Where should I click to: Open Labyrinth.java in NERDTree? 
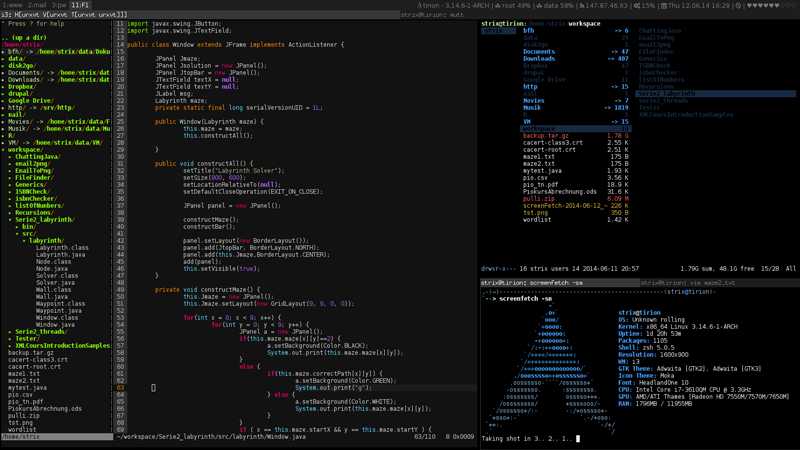click(x=60, y=254)
